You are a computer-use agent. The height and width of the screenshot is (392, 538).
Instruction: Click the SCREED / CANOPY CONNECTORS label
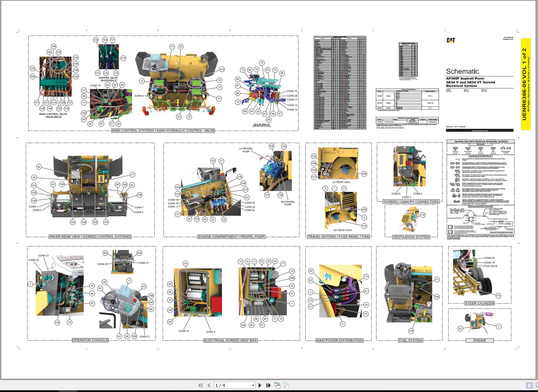[x=411, y=202]
